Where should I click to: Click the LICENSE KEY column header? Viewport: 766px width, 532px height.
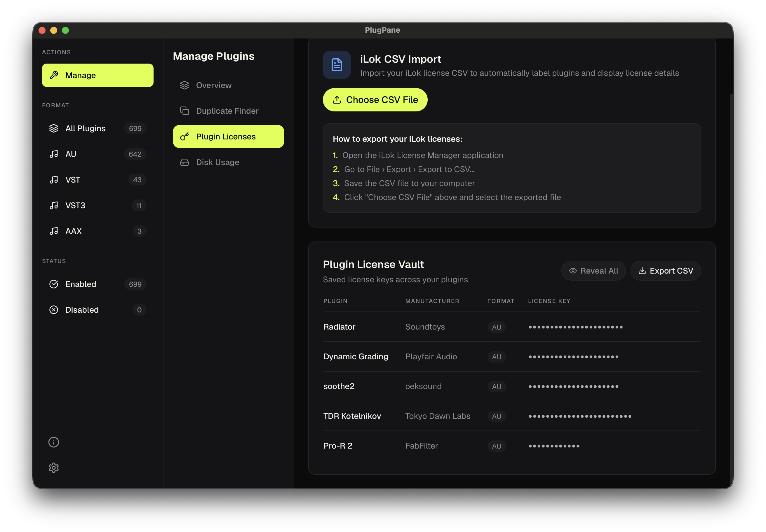(549, 301)
